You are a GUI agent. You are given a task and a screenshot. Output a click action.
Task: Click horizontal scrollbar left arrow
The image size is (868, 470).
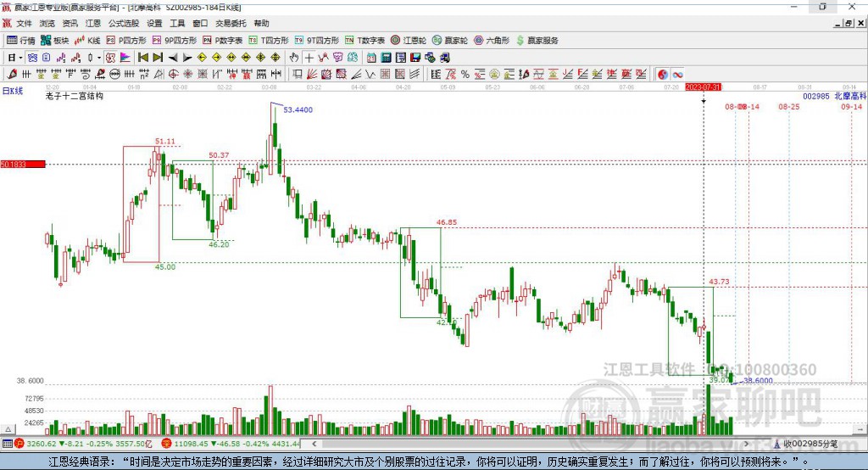click(x=314, y=444)
